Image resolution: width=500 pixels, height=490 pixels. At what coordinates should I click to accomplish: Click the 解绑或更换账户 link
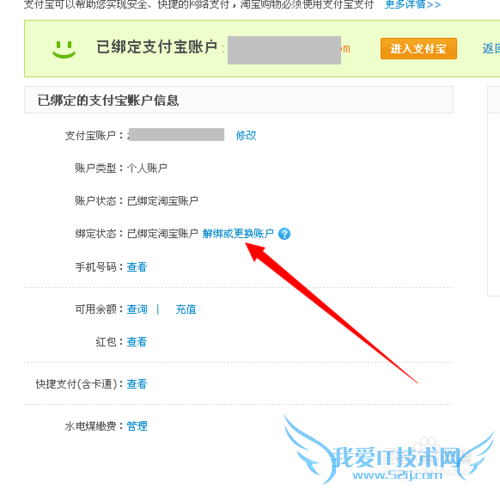238,233
